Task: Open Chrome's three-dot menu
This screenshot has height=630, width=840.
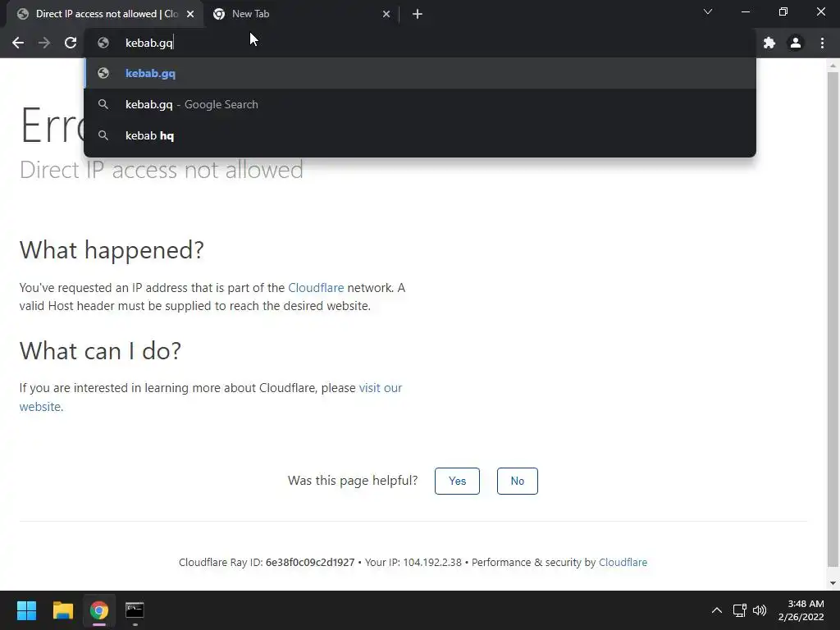Action: tap(822, 43)
